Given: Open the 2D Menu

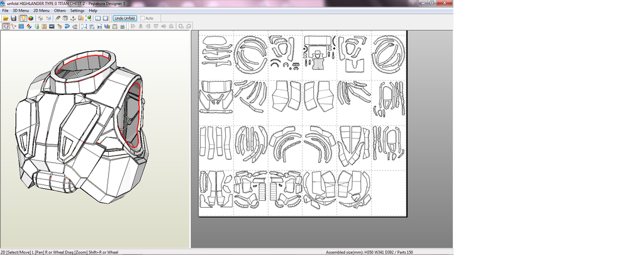Looking at the screenshot, I should pos(42,11).
